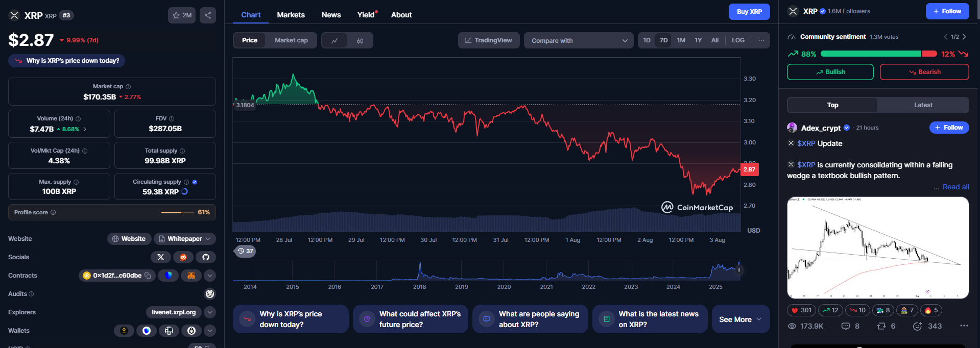Screen dimensions: 980x348
Task: Open the Chart tab
Action: click(x=251, y=15)
